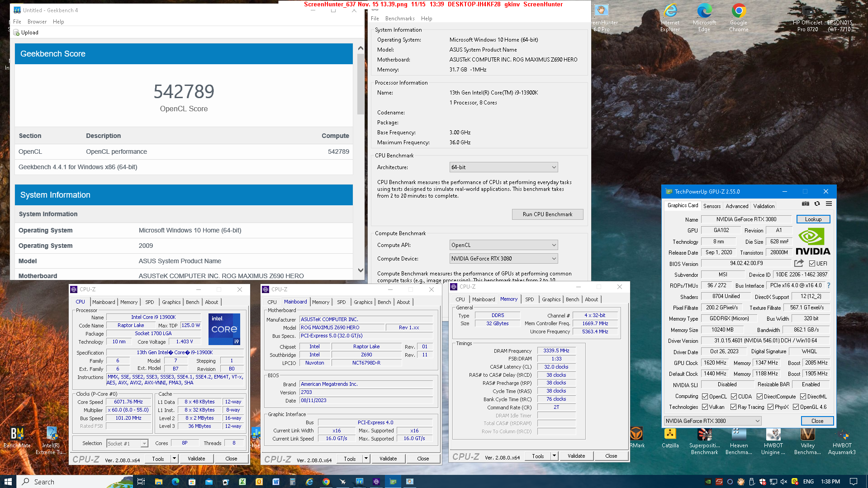Image resolution: width=868 pixels, height=488 pixels.
Task: Open Valley Benchmark desktop icon
Action: [807, 441]
